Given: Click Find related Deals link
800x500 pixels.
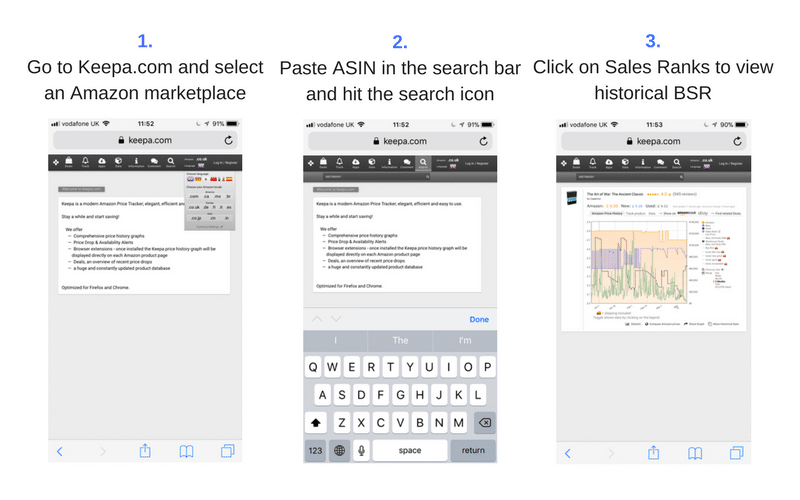Looking at the screenshot, I should click(x=728, y=213).
